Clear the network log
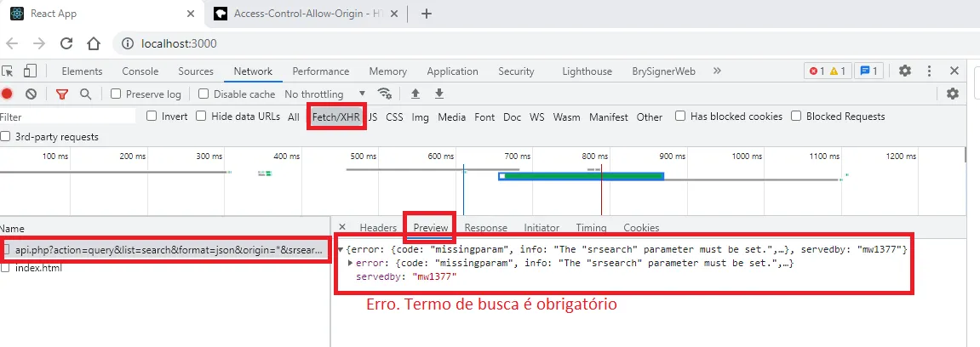The image size is (980, 347). tap(31, 94)
